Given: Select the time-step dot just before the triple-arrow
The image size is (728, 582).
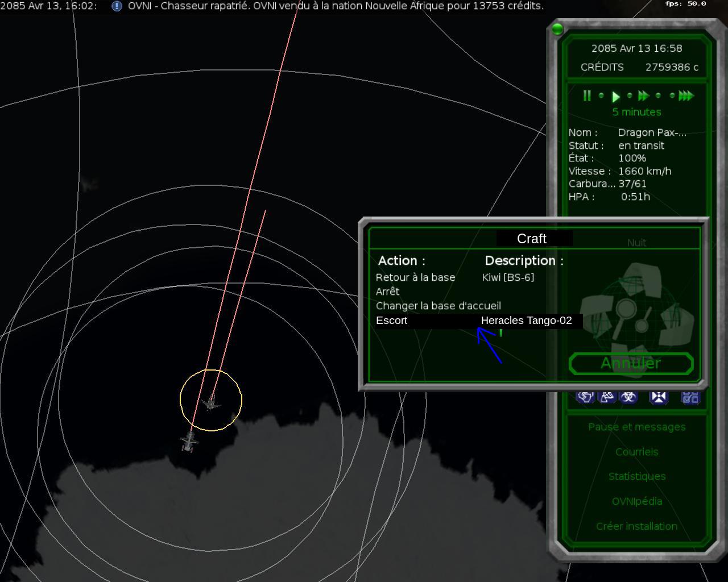Looking at the screenshot, I should point(672,95).
